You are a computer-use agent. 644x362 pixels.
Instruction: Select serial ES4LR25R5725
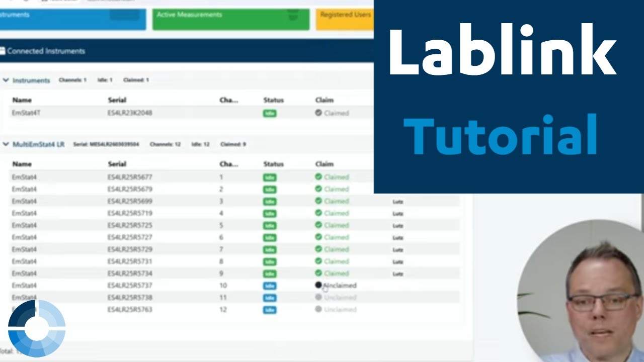coord(130,225)
